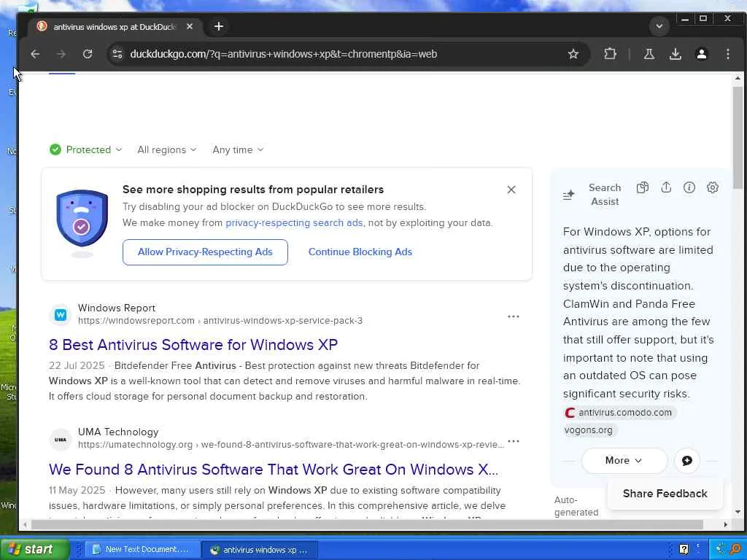
Task: Open Search Assist settings gear
Action: pyautogui.click(x=712, y=187)
